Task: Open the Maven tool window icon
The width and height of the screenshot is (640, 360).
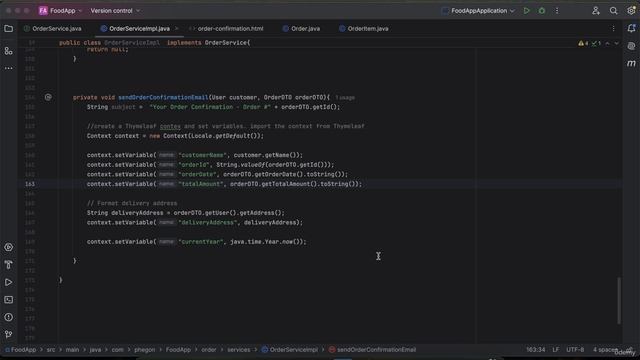Action: [631, 63]
